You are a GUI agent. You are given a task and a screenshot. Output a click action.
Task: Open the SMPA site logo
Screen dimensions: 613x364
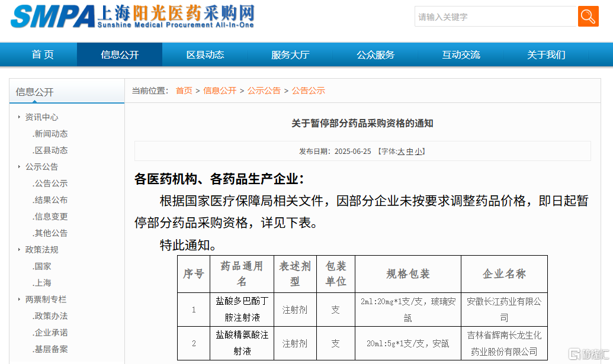click(x=133, y=17)
